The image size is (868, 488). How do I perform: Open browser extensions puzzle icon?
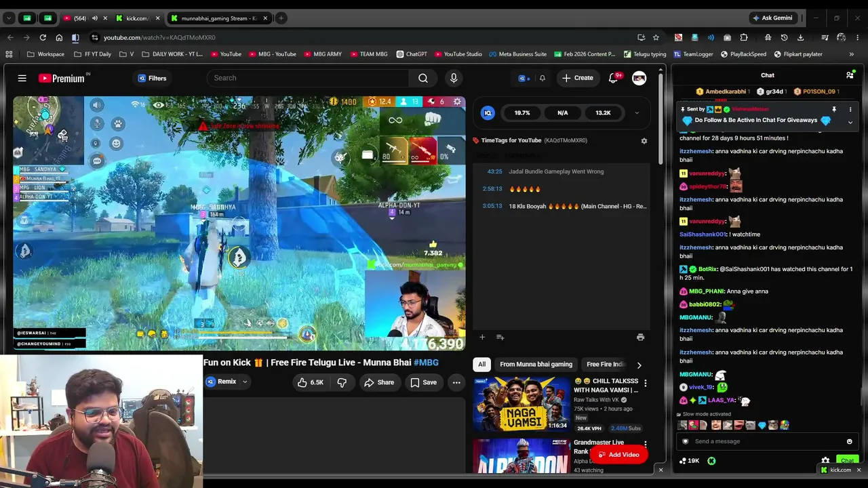coord(744,37)
